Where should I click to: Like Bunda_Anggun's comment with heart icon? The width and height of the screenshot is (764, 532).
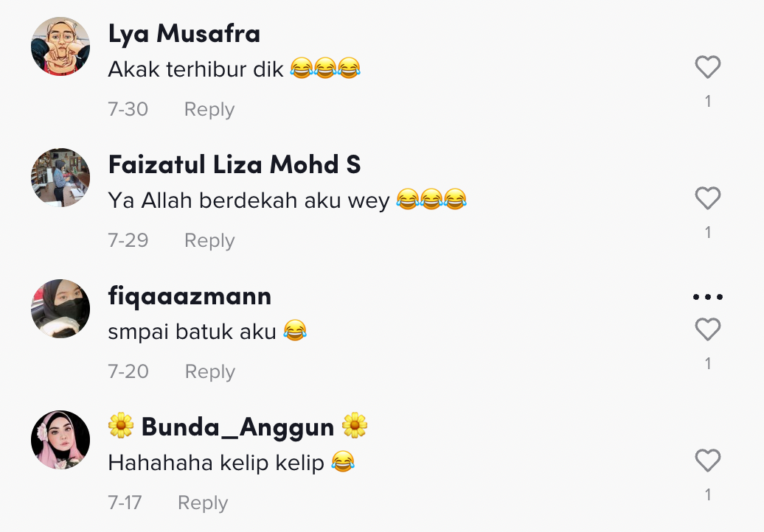[707, 461]
